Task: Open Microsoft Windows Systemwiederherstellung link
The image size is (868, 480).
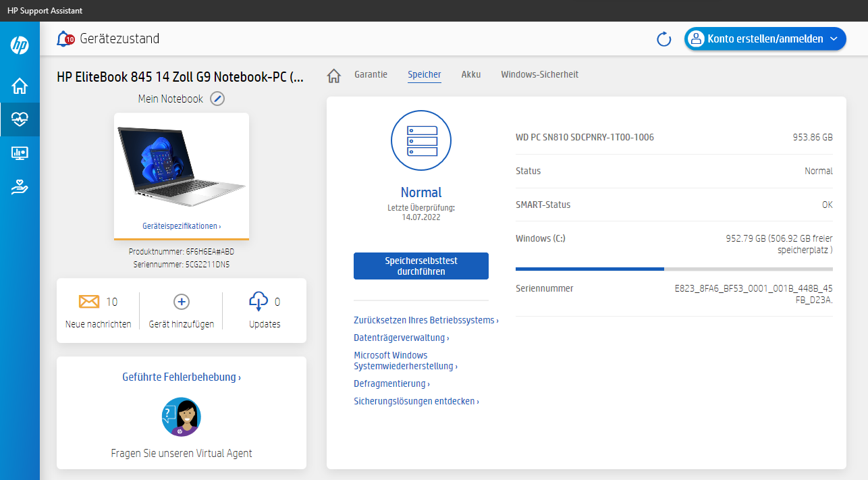Action: (406, 361)
